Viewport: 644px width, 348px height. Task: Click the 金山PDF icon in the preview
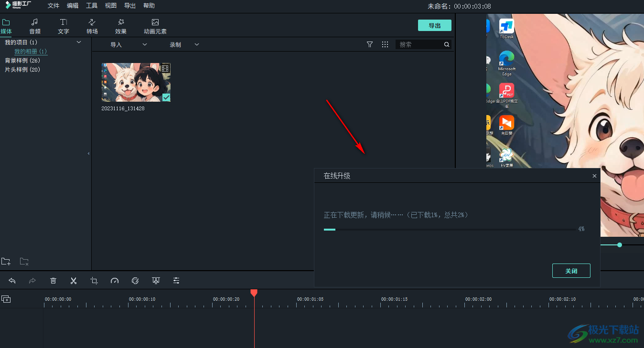(506, 95)
